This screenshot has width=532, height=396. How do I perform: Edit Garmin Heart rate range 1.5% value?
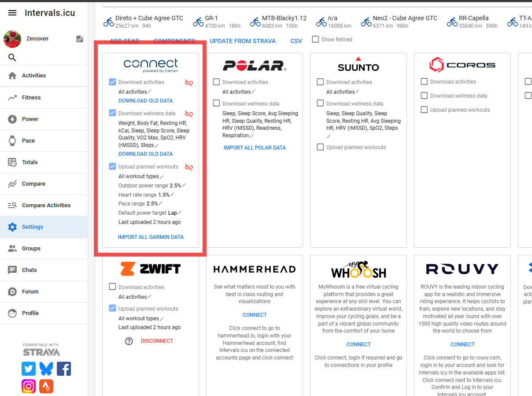pyautogui.click(x=172, y=194)
